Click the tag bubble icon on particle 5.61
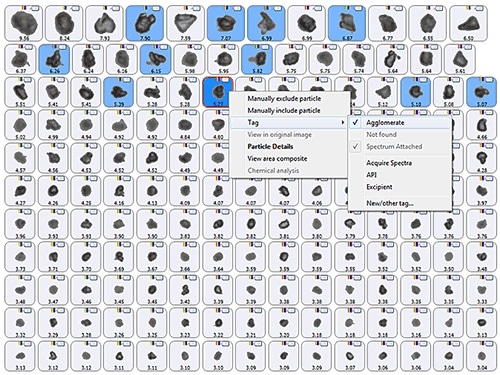 (x=467, y=47)
